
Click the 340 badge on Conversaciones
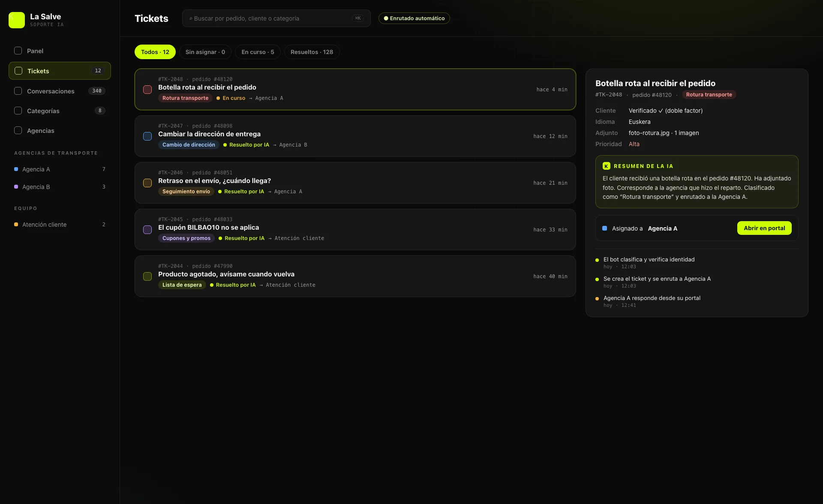[97, 91]
